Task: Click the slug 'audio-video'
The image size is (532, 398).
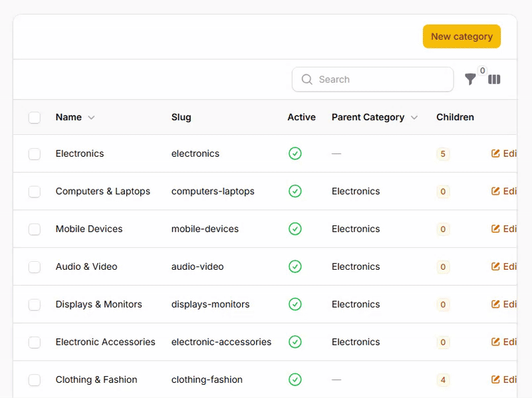Action: (198, 266)
